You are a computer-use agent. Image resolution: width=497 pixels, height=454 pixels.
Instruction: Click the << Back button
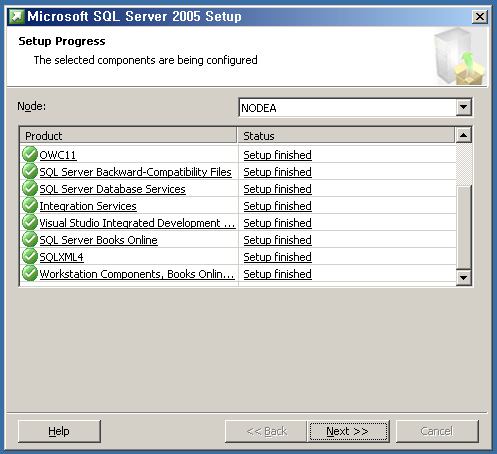click(x=266, y=431)
